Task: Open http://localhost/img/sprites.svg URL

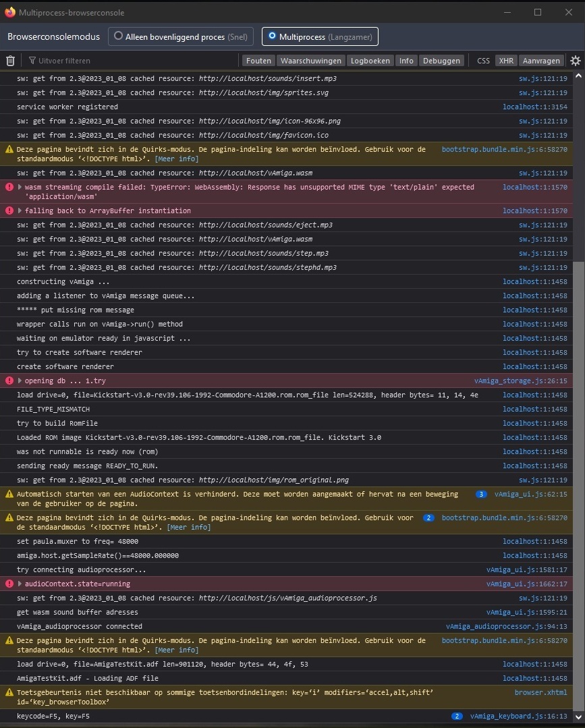Action: (264, 92)
